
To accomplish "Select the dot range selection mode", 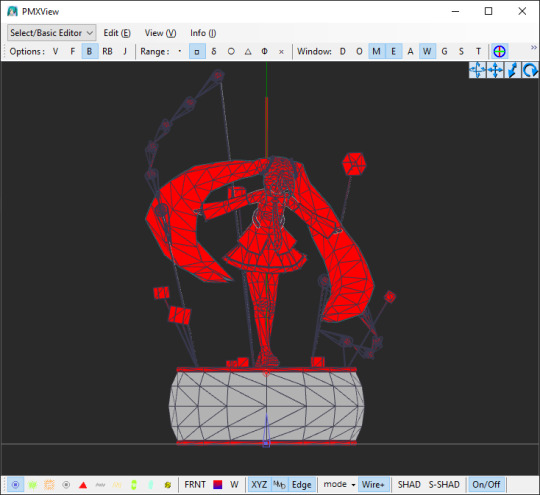I will pyautogui.click(x=180, y=51).
